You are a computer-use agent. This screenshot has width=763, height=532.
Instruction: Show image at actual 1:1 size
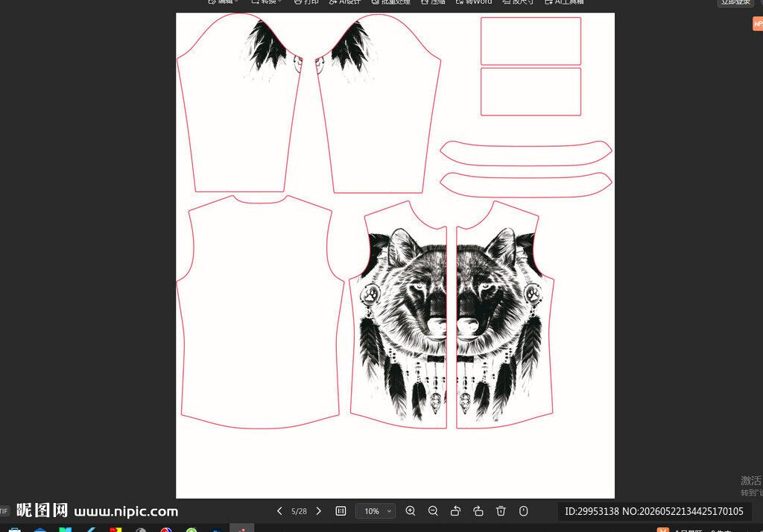[341, 511]
